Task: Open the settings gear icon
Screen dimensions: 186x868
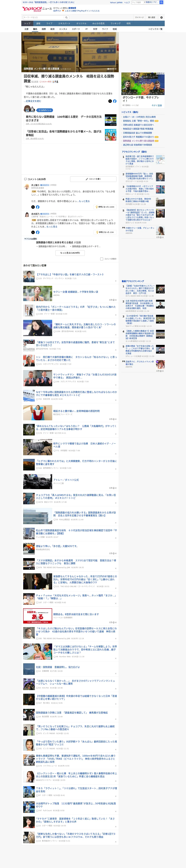Action: [x=161, y=18]
